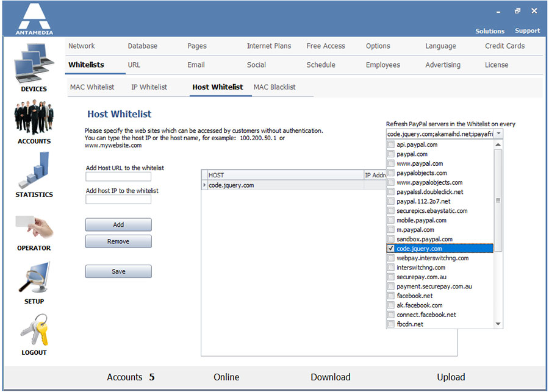Check the ak.facebook.com checkbox

(x=391, y=305)
